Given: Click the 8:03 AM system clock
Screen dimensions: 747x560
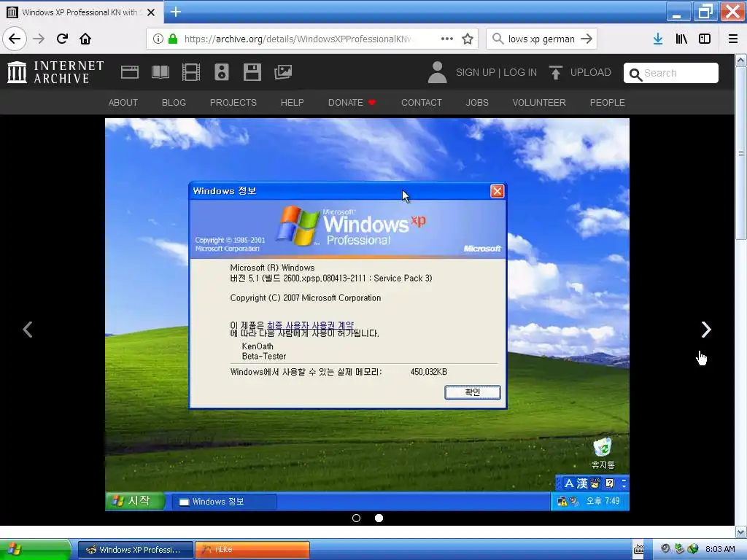Looking at the screenshot, I should (x=720, y=550).
